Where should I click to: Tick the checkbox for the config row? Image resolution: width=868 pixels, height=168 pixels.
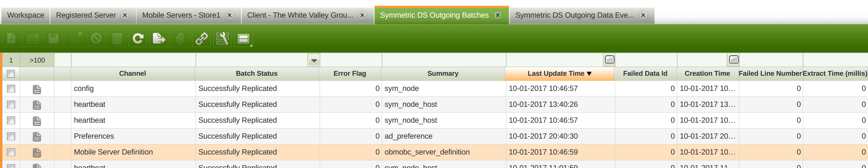[x=11, y=89]
